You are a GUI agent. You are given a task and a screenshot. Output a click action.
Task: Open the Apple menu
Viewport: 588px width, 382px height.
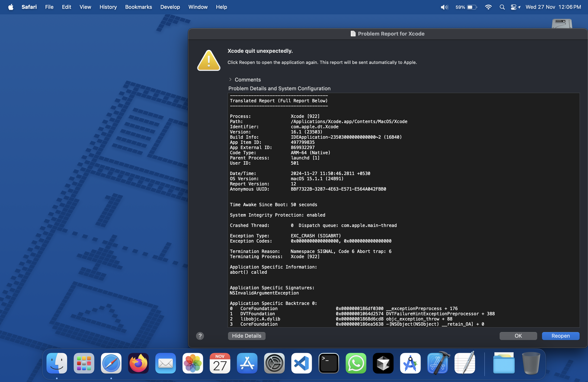click(11, 7)
